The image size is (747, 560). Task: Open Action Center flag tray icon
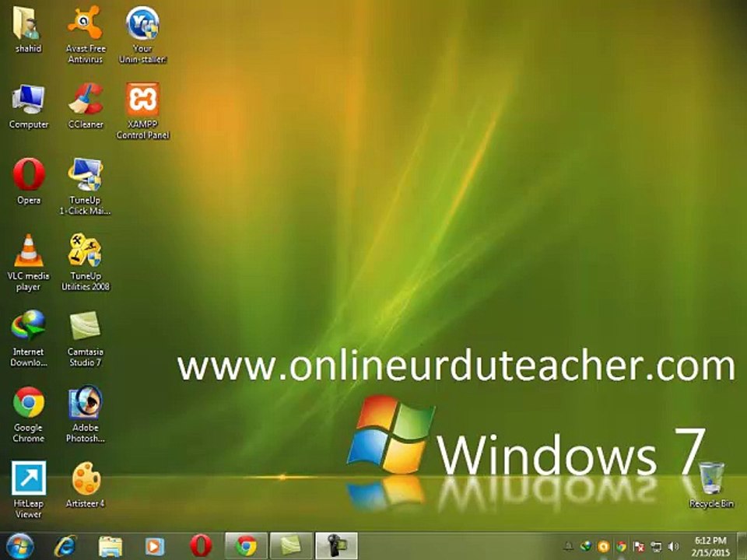pos(638,546)
